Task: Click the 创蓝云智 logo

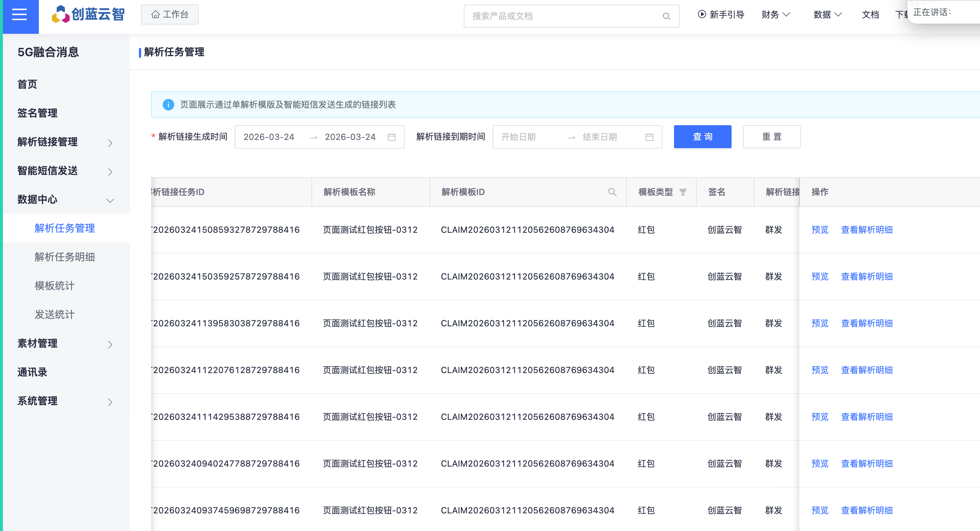Action: point(88,14)
